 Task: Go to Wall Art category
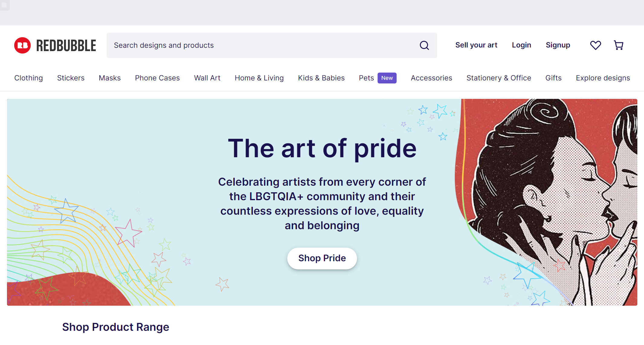coord(207,78)
